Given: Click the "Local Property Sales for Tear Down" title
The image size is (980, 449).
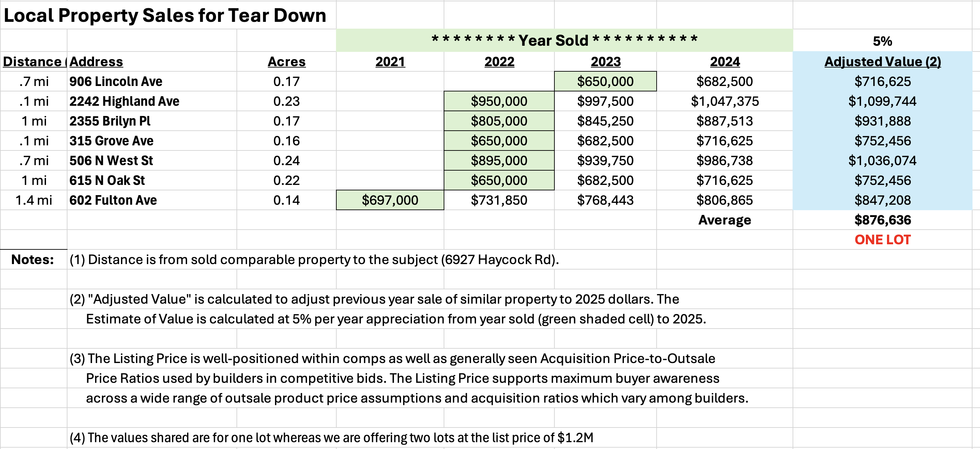Looking at the screenshot, I should (165, 16).
